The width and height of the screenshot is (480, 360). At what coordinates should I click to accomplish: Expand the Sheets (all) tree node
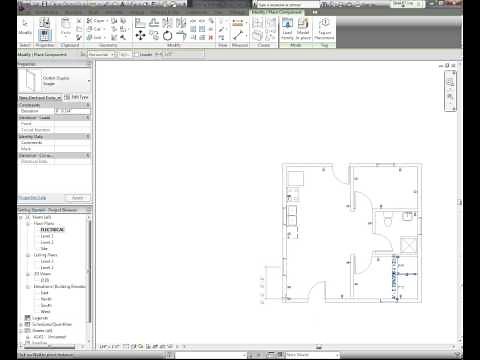pyautogui.click(x=21, y=331)
